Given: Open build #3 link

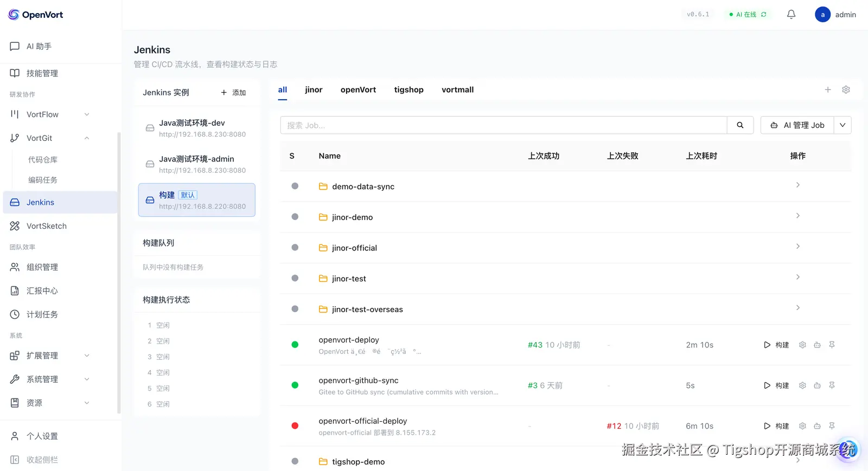Looking at the screenshot, I should pyautogui.click(x=532, y=385).
